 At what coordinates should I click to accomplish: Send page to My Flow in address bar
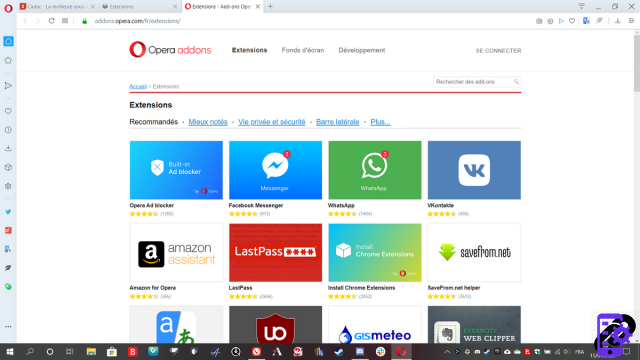561,21
